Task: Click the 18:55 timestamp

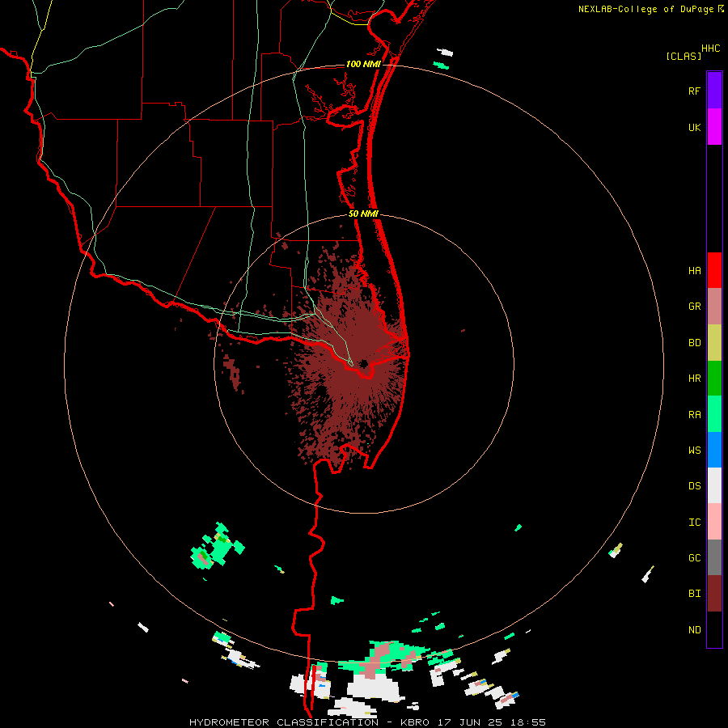Action: [529, 722]
